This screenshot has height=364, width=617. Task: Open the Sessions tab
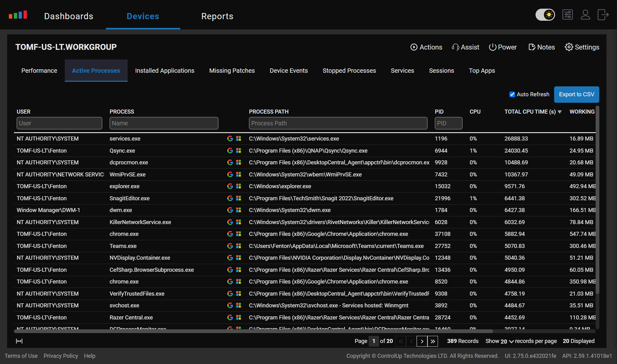[441, 71]
